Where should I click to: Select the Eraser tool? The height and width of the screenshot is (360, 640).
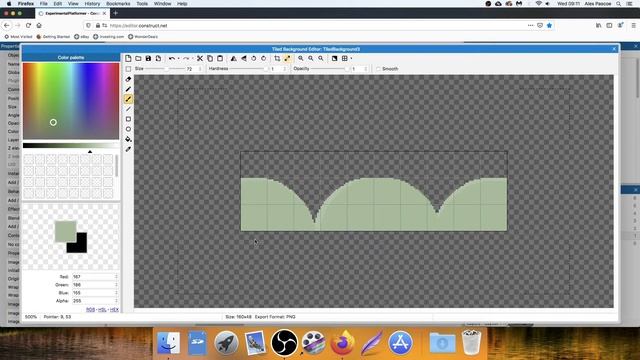(x=128, y=79)
